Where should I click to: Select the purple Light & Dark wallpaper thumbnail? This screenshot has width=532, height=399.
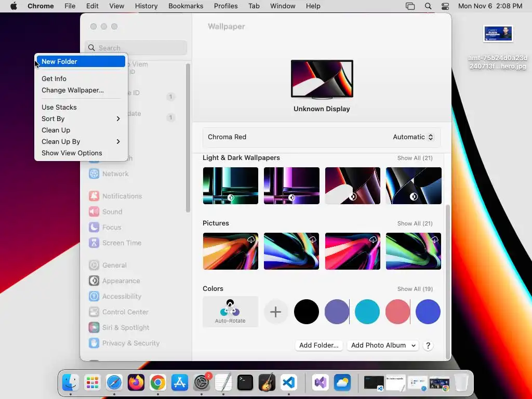[291, 185]
